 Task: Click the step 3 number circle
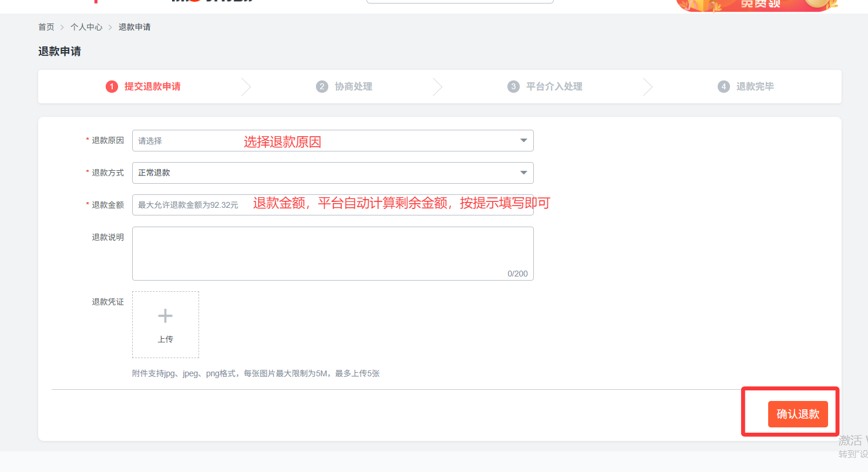[513, 87]
